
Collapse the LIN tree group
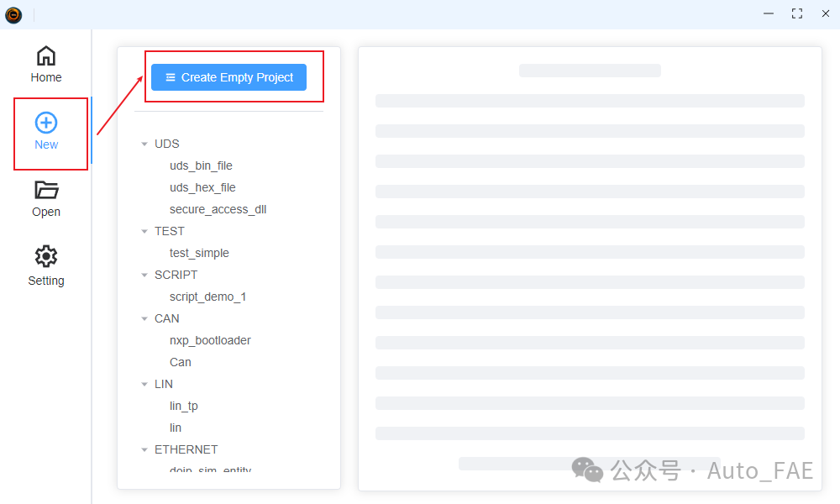144,384
